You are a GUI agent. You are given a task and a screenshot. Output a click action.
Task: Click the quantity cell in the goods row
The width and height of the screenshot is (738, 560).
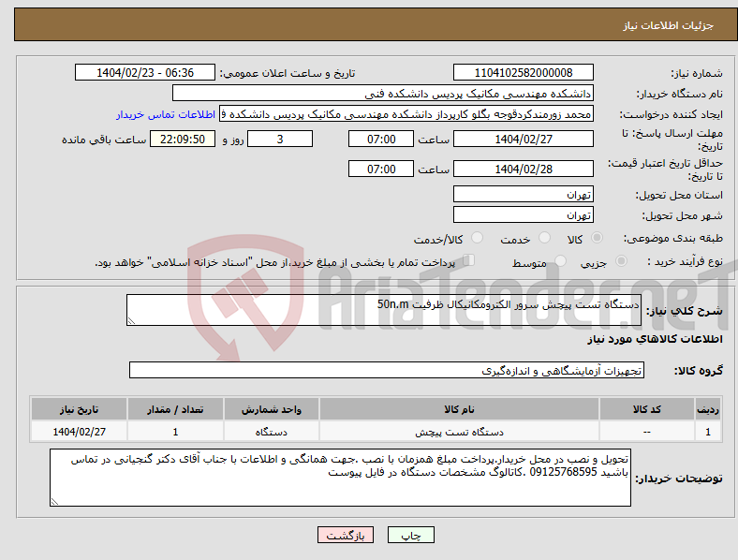[x=175, y=432]
